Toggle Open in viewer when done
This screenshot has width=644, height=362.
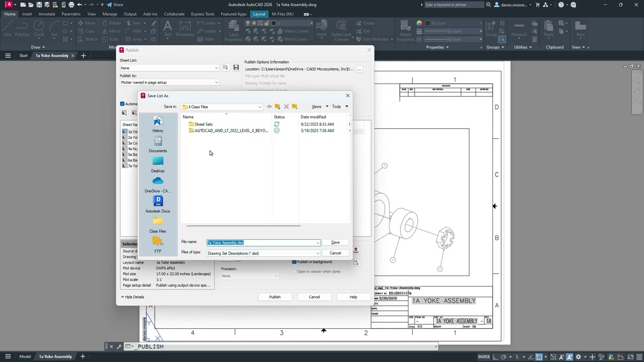[x=294, y=271]
